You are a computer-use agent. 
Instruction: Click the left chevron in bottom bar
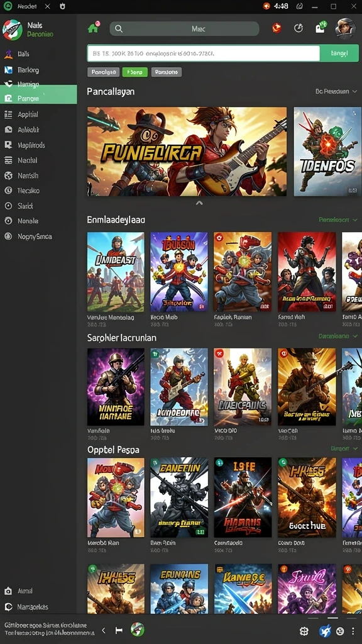pyautogui.click(x=104, y=630)
